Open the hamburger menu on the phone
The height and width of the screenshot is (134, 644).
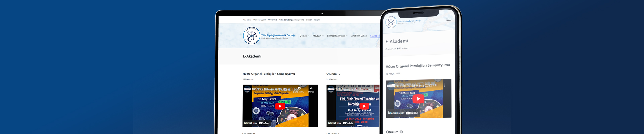click(448, 19)
